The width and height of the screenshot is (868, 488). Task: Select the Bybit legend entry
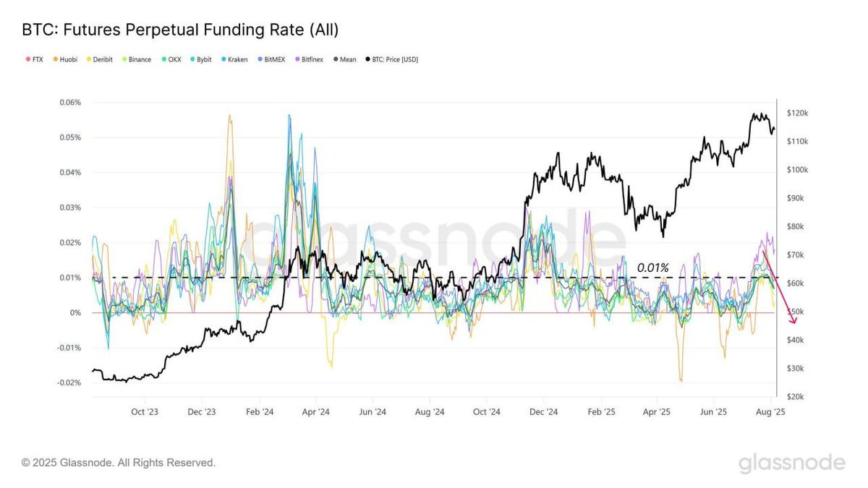pyautogui.click(x=200, y=59)
